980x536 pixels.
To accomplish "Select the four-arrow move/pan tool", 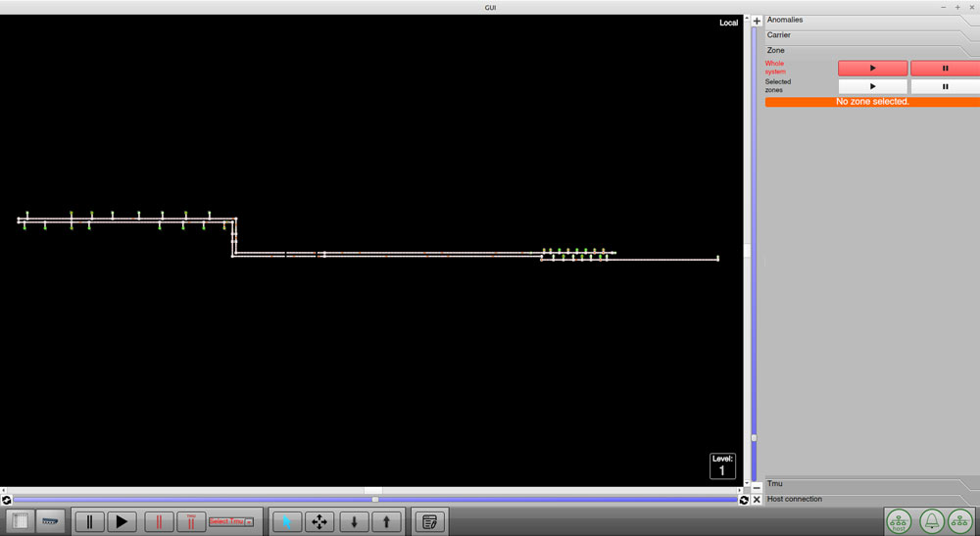I will click(x=319, y=522).
